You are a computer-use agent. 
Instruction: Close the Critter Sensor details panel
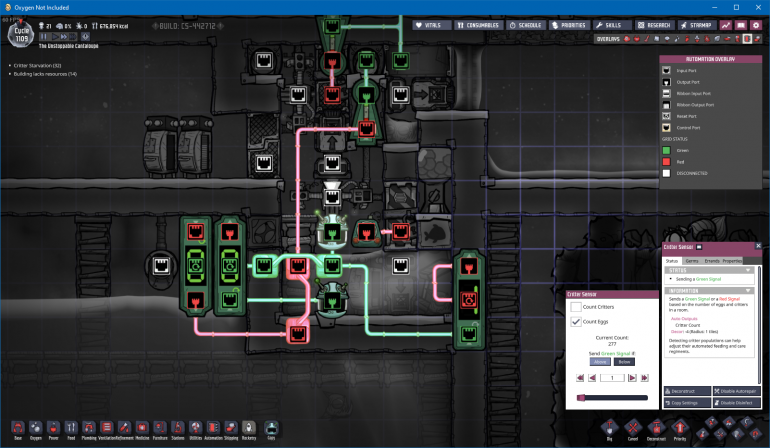(x=758, y=246)
